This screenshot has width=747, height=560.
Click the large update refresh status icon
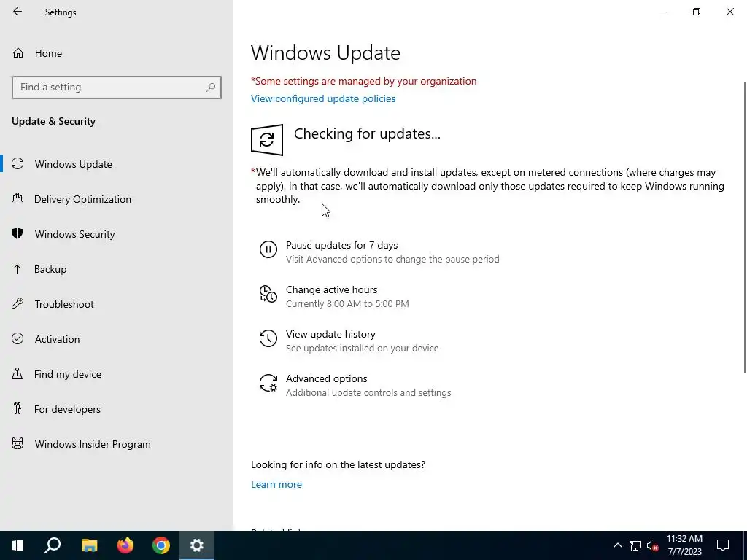[267, 140]
